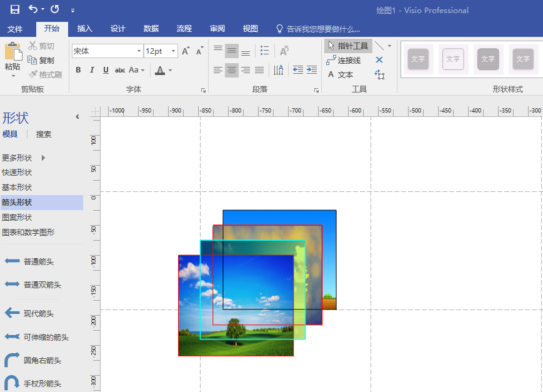Viewport: 543px width, 392px height.
Task: Toggle the bullet list icon
Action: click(x=264, y=51)
